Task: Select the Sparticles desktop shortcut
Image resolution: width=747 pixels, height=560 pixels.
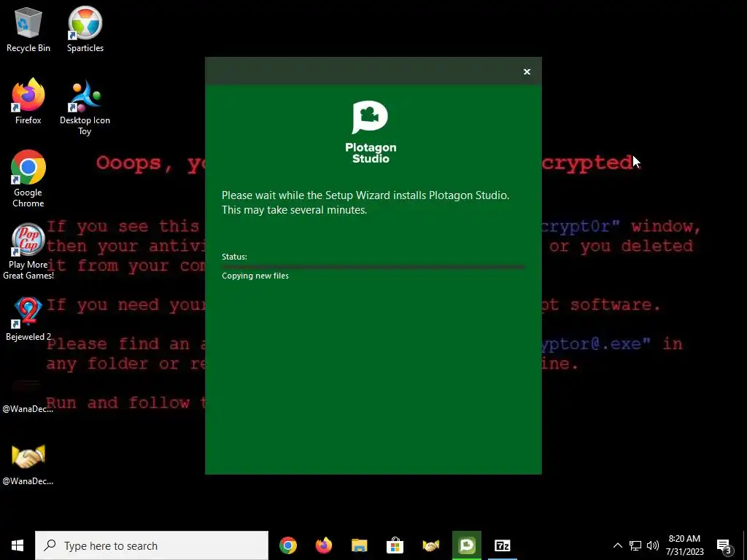Action: pyautogui.click(x=85, y=29)
